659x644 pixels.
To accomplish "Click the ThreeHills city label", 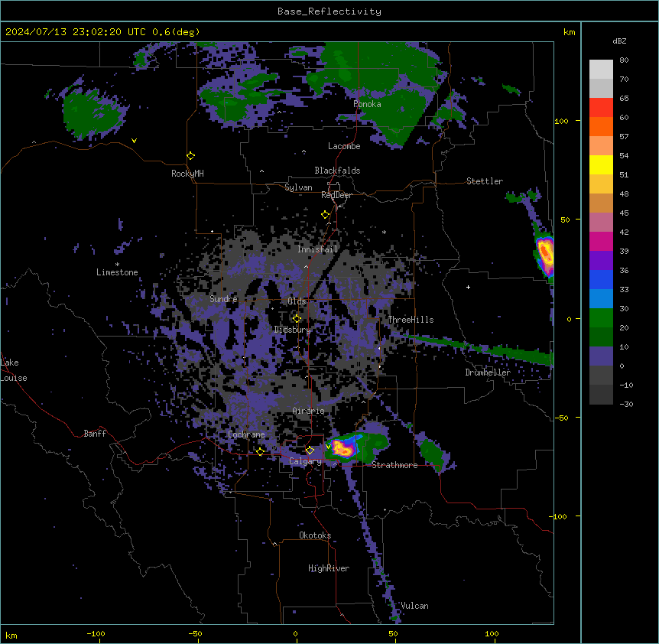I will 411,320.
